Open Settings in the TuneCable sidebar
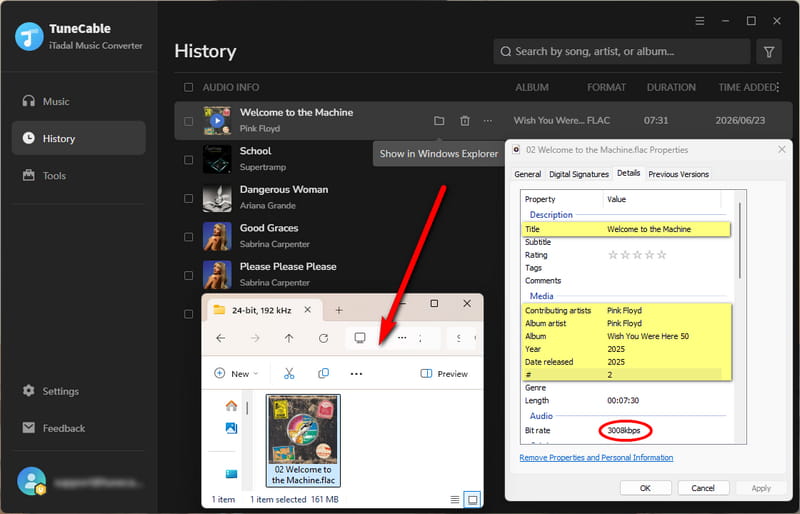This screenshot has height=514, width=800. 79,391
